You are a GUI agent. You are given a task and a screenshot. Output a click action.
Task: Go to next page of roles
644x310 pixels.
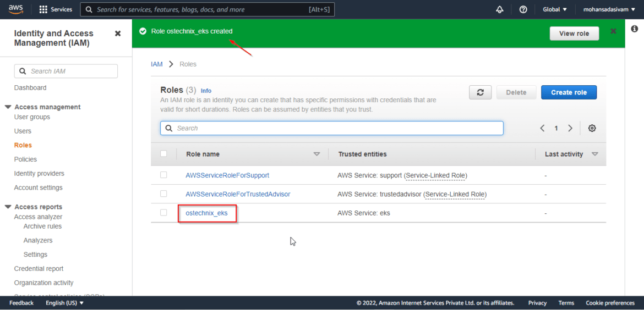(570, 129)
